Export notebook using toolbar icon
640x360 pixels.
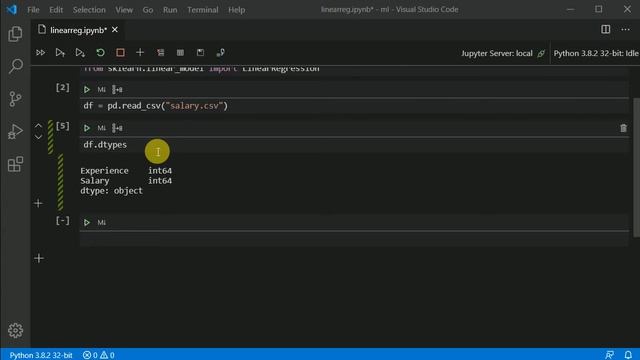point(220,53)
